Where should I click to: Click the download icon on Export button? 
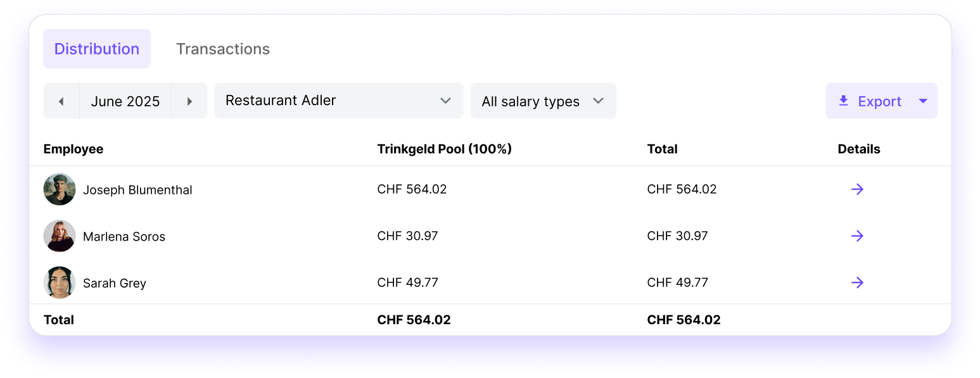point(844,101)
